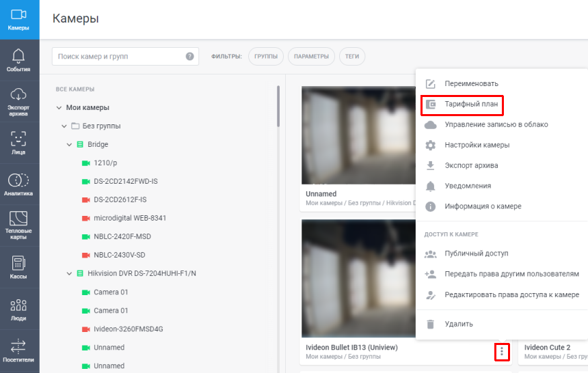
Task: Collapse the Без группы folder
Action: pos(64,126)
